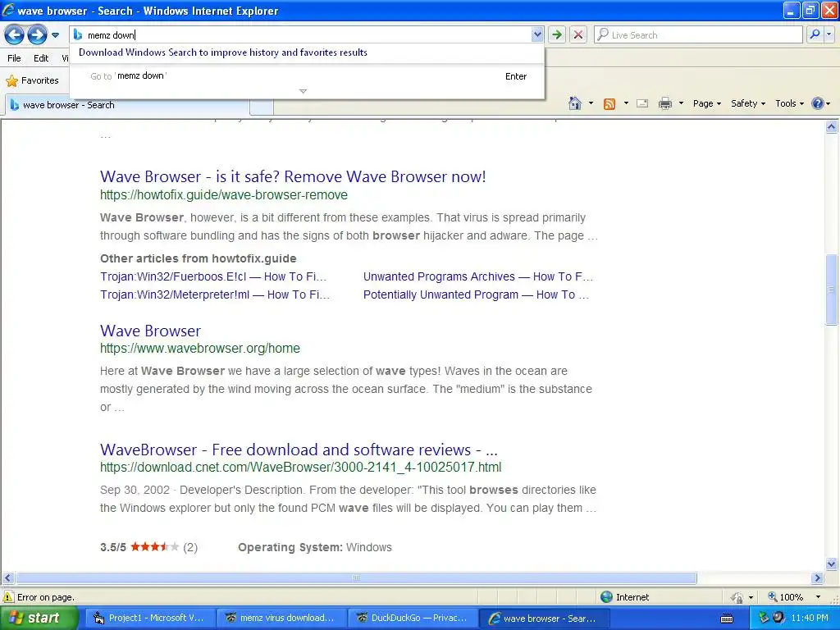Expand the RSS feeds dropdown arrow
The width and height of the screenshot is (840, 630).
pyautogui.click(x=626, y=103)
